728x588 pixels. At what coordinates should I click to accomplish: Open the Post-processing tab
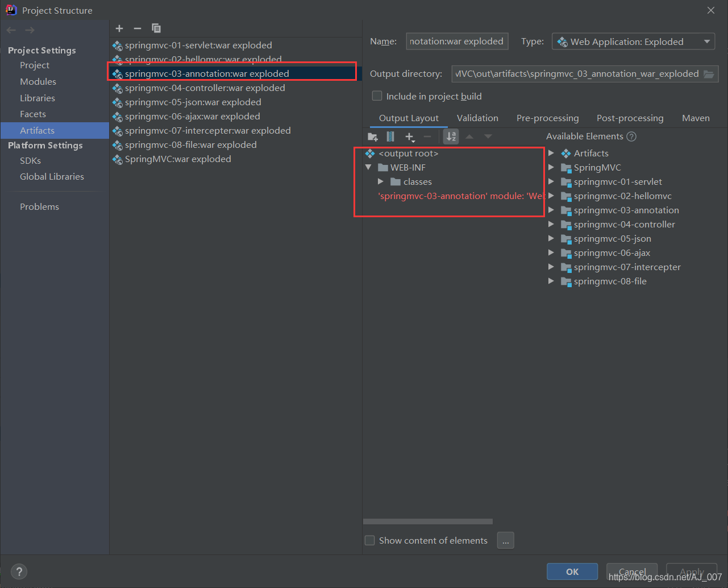pyautogui.click(x=630, y=118)
